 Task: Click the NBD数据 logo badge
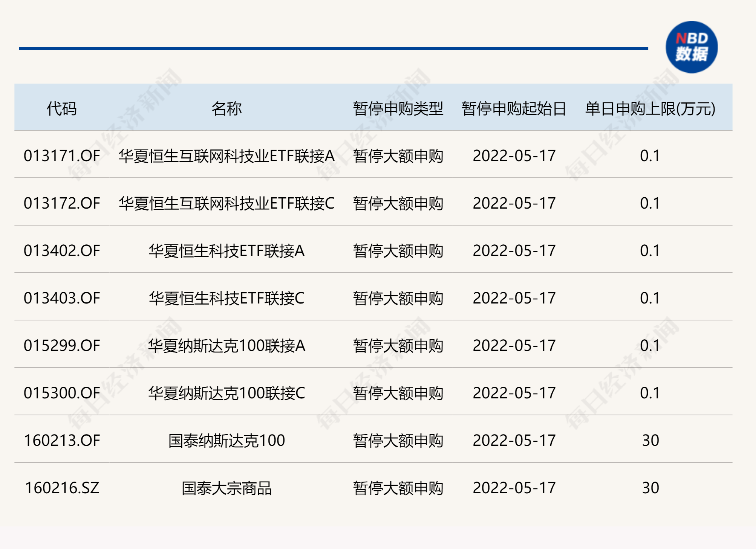(692, 47)
